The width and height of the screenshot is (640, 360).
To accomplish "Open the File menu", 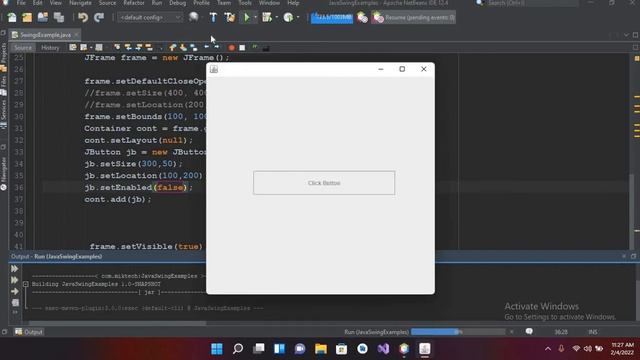I will pyautogui.click(x=21, y=3).
